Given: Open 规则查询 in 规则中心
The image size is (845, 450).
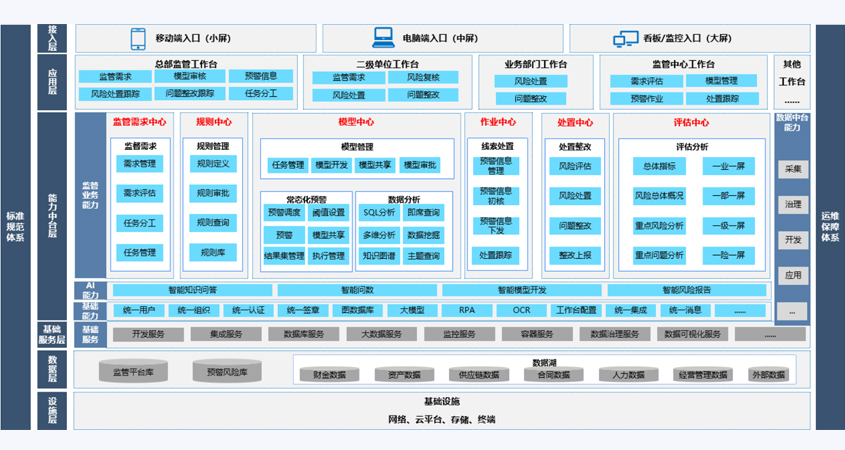Looking at the screenshot, I should coord(213,223).
